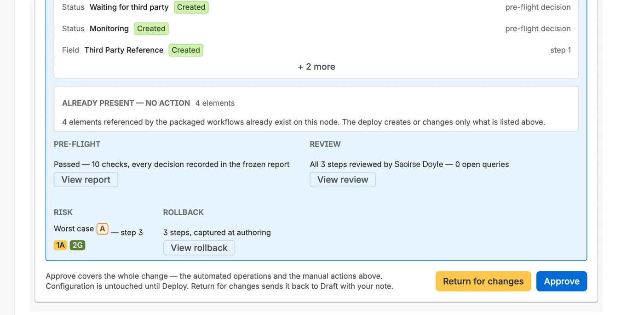Click the REVIEW section heading
This screenshot has width=644, height=315.
tap(325, 144)
